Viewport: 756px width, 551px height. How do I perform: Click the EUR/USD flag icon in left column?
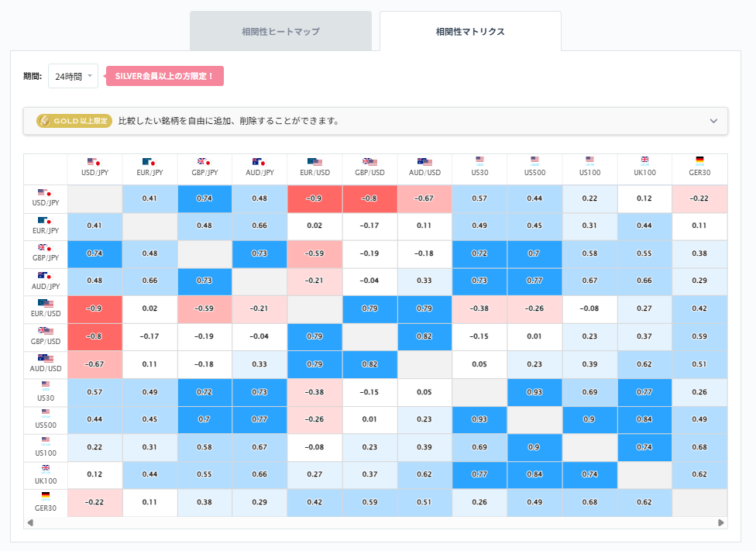pos(46,303)
